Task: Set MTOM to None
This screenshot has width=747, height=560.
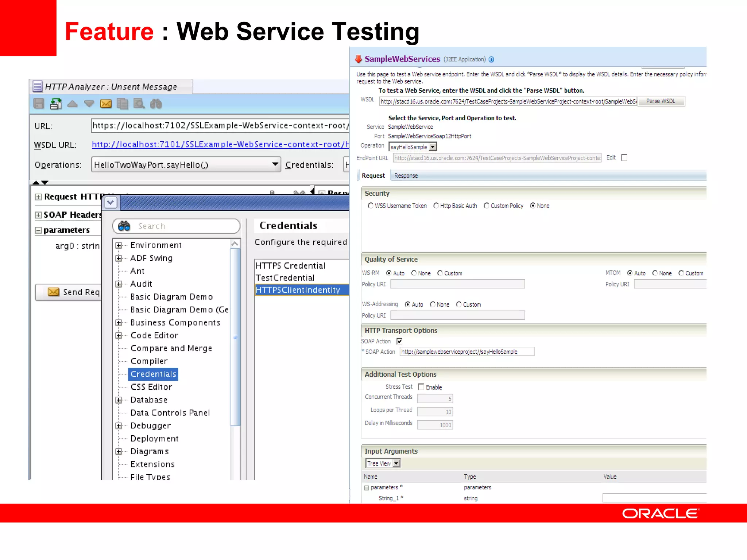Action: [655, 273]
